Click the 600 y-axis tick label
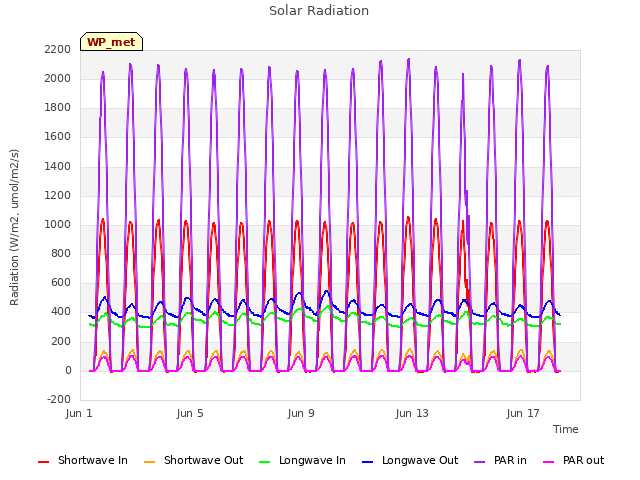 pos(61,282)
